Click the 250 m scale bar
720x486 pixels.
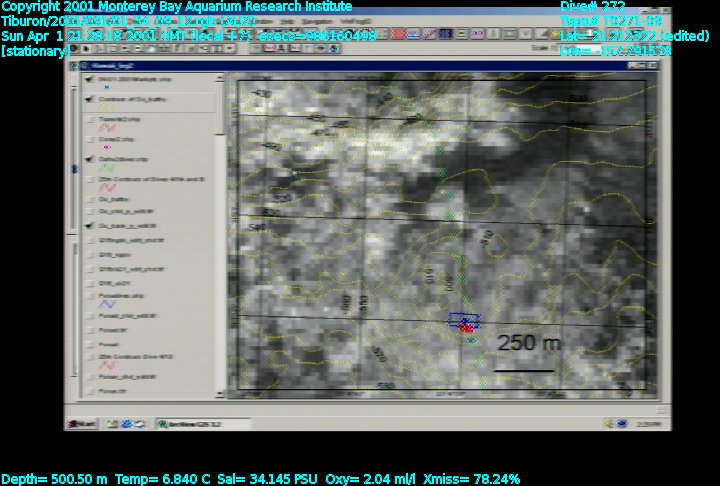point(524,371)
